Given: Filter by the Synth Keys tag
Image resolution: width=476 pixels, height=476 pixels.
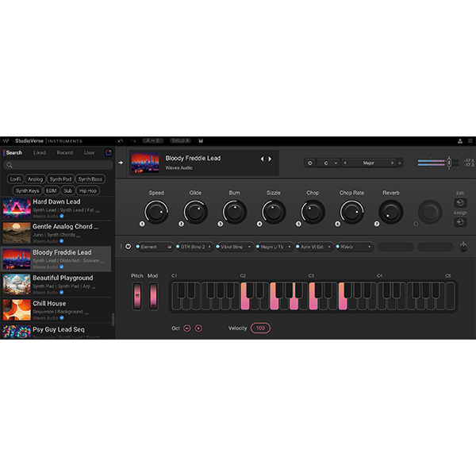Looking at the screenshot, I should [x=27, y=190].
